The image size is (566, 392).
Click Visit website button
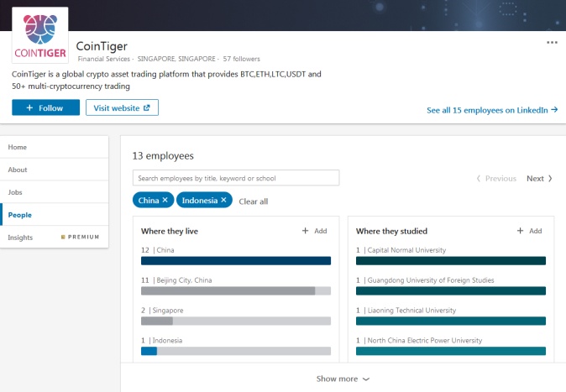(x=122, y=107)
